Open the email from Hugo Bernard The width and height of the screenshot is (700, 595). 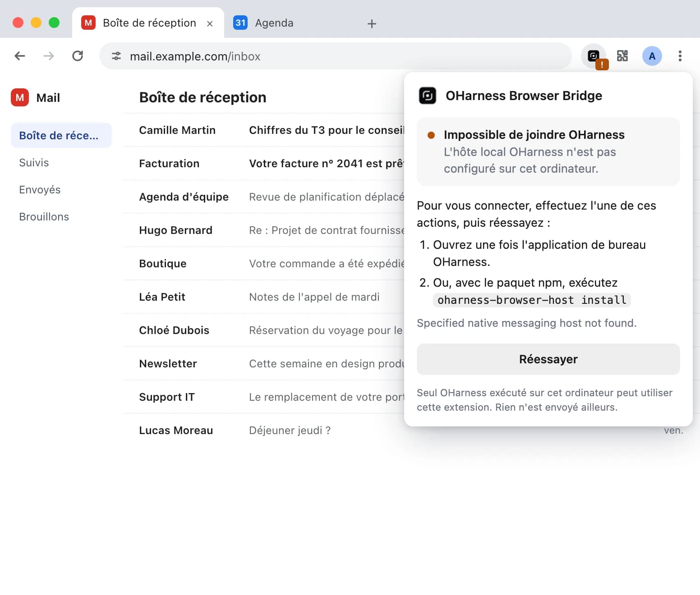pos(263,230)
